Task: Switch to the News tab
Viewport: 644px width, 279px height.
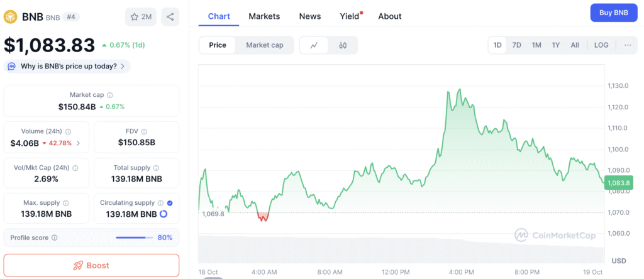Action: (x=309, y=16)
